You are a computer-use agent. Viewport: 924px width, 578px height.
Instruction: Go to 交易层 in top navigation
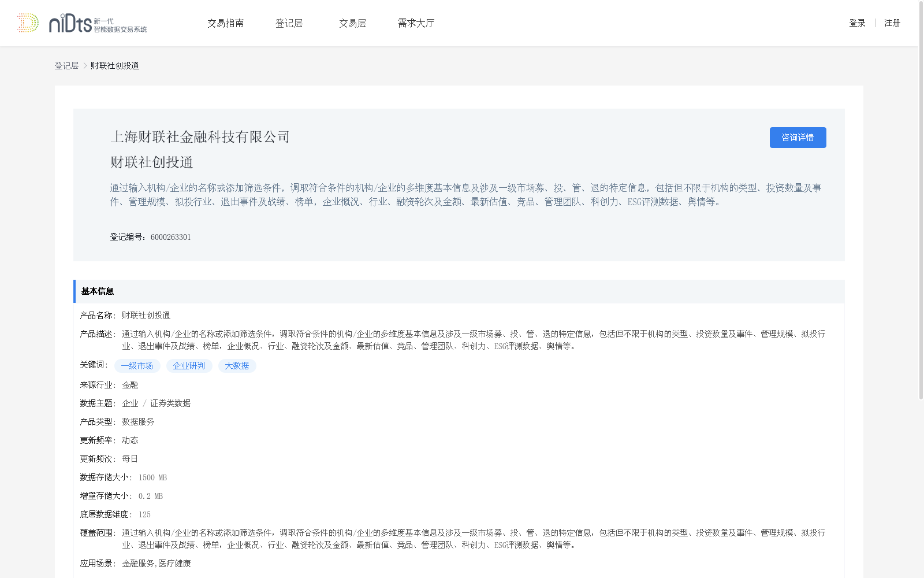[353, 23]
